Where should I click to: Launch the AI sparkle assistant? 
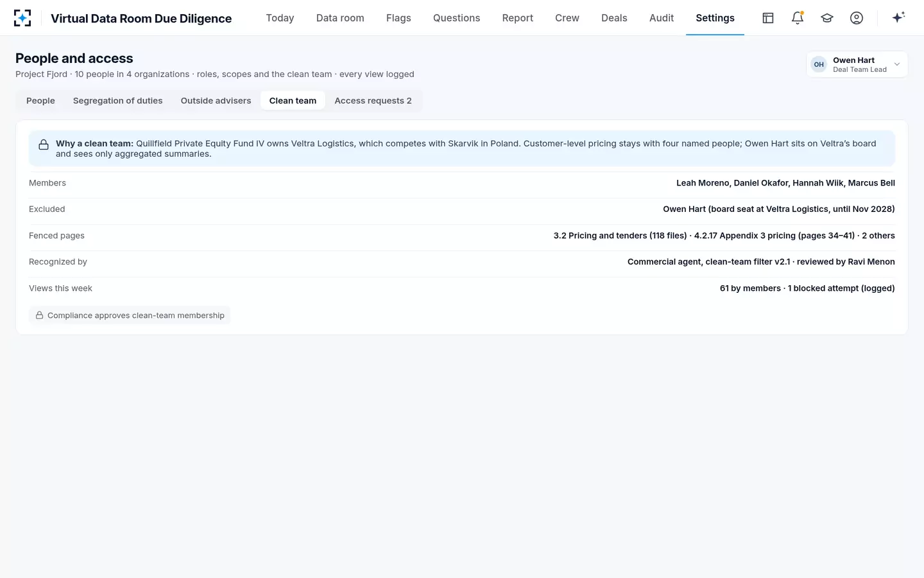(898, 17)
